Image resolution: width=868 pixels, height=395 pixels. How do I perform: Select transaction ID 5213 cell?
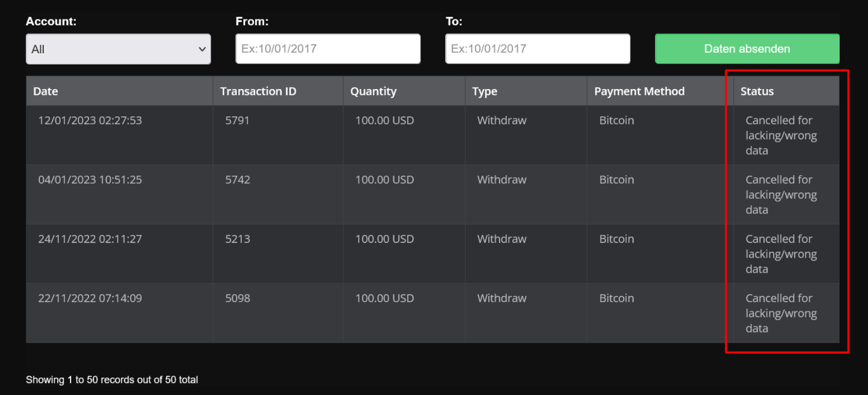coord(237,239)
